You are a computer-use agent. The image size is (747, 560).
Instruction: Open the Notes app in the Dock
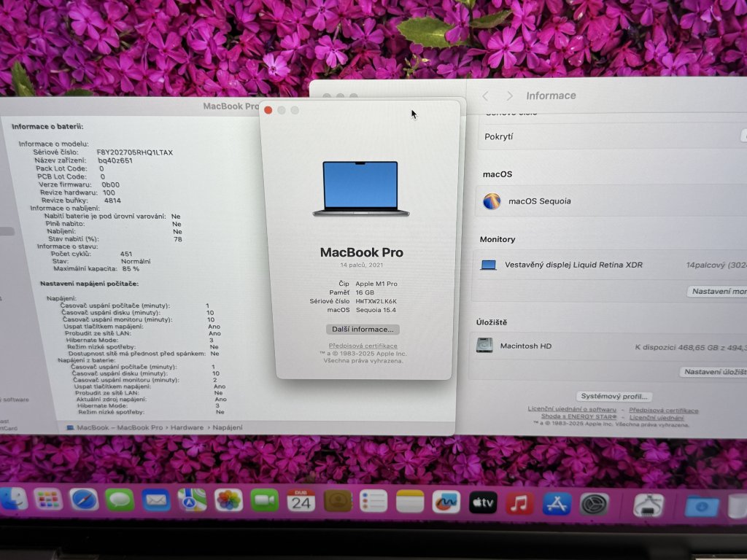pos(410,502)
